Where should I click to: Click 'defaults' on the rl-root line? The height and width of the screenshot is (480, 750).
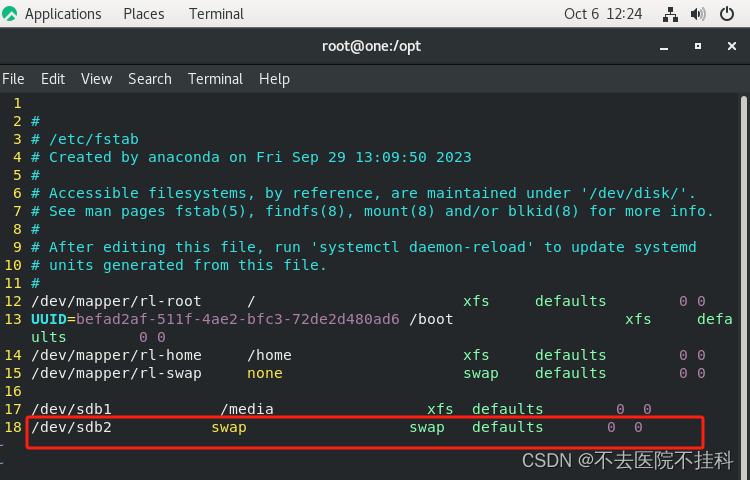(570, 301)
